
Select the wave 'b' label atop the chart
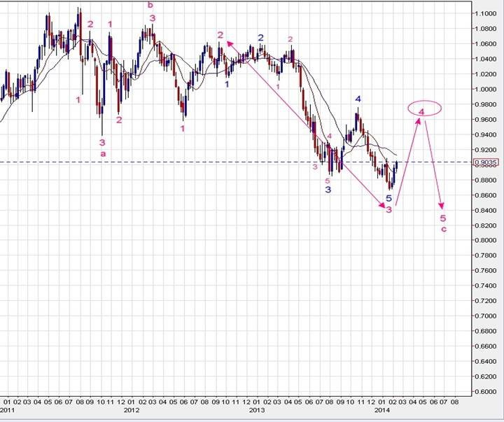150,5
